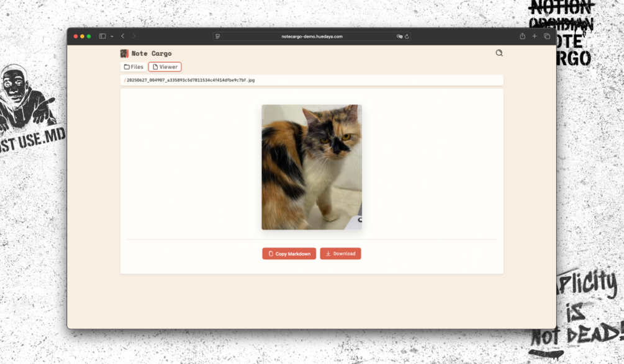Go forward with the browser forward arrow
This screenshot has width=624, height=364.
[x=134, y=36]
